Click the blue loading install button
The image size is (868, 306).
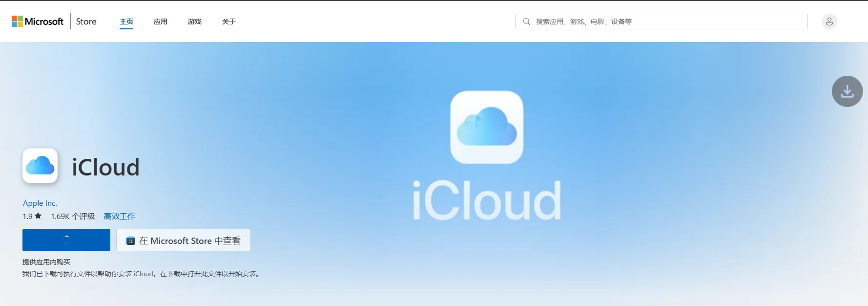66,240
